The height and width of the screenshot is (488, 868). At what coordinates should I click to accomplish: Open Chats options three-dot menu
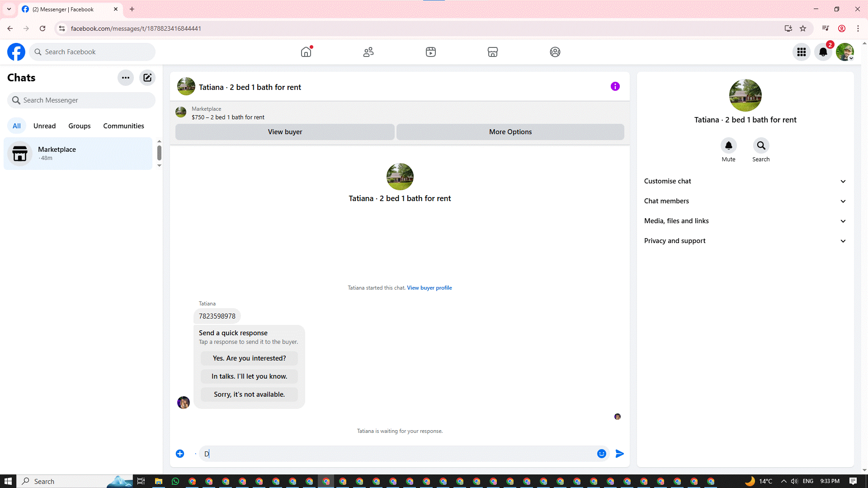(126, 78)
